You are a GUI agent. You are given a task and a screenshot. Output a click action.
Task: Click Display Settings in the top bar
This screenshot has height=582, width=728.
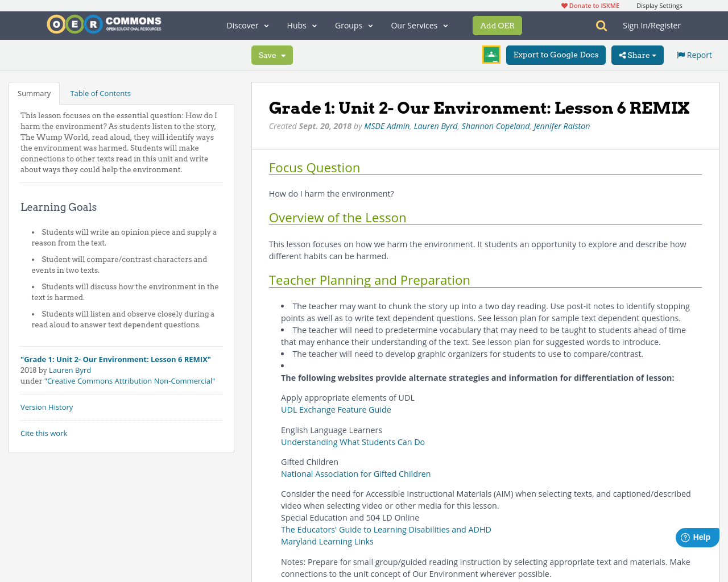(x=659, y=5)
